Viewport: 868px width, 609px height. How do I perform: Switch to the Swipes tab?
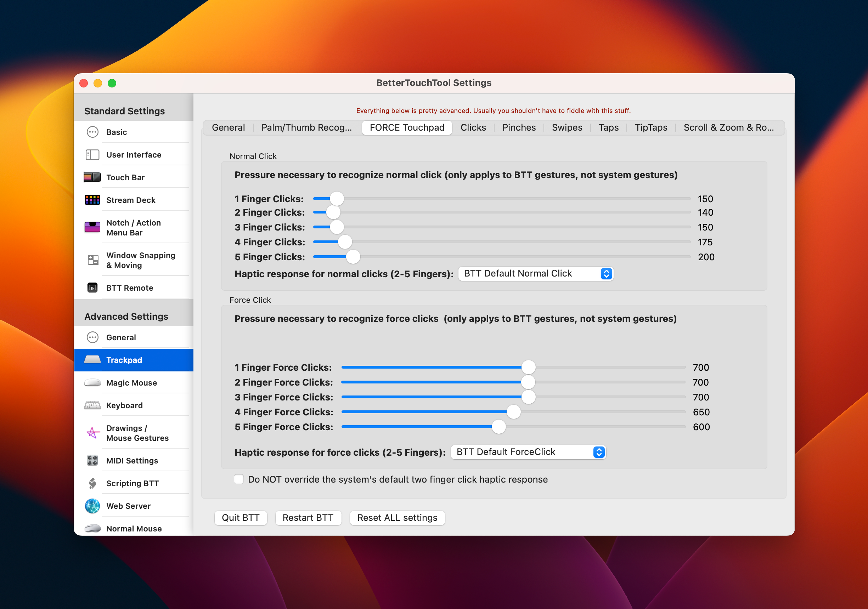click(567, 127)
